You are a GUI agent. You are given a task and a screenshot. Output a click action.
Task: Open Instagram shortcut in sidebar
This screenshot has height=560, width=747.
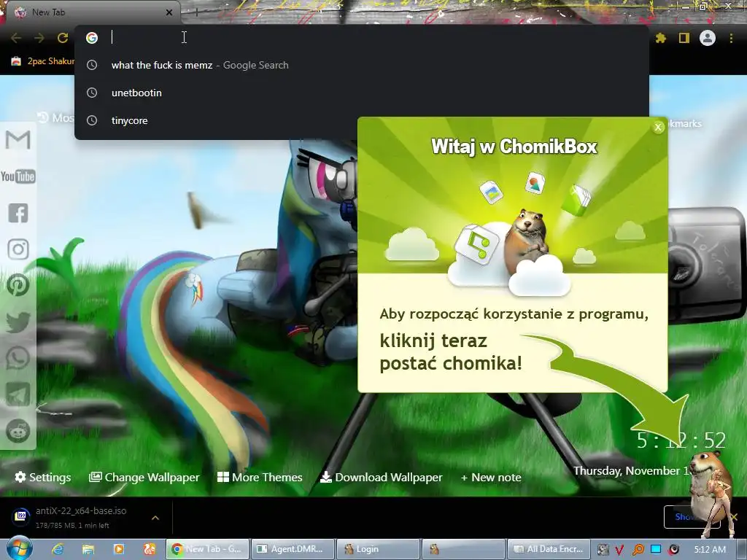click(18, 249)
